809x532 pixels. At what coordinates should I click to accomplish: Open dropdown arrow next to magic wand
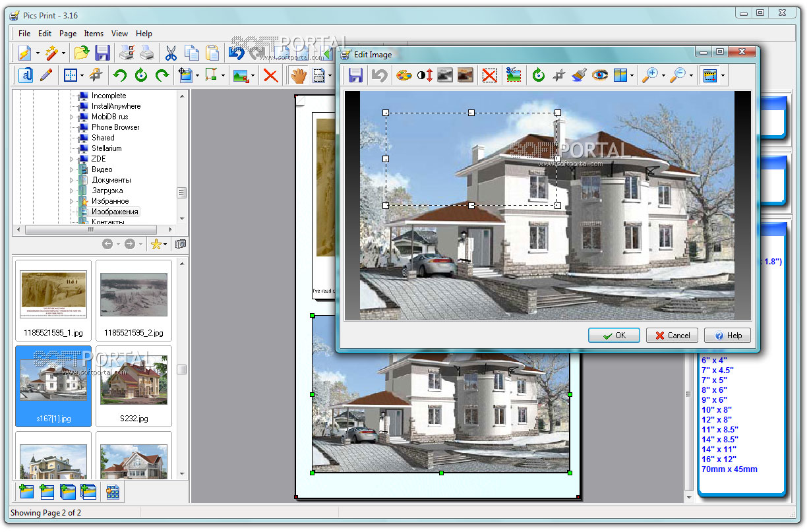64,53
